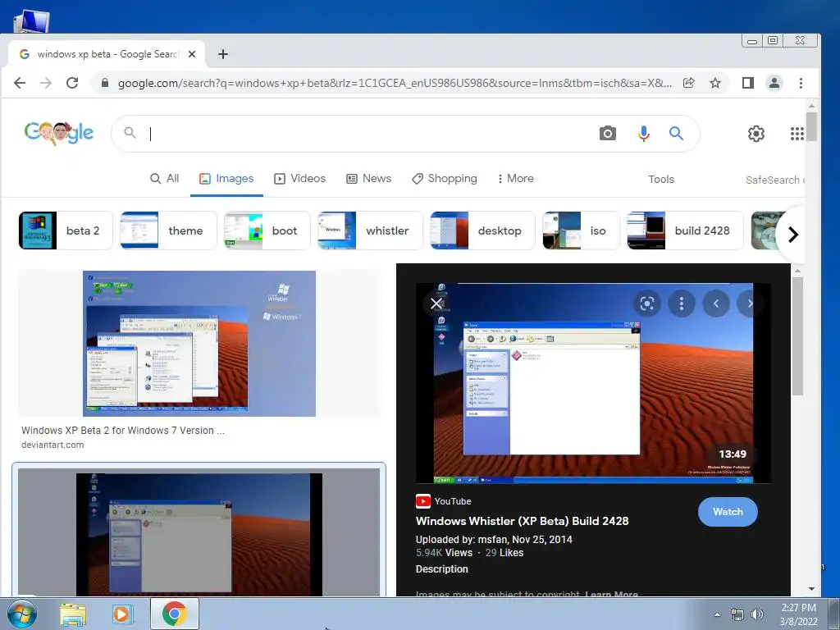Open the volume speaker tray icon
Screen dimensions: 840x630
[756, 614]
